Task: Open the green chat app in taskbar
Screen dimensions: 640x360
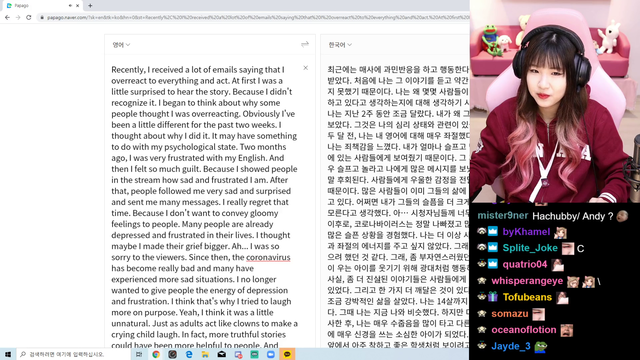Action: tap(254, 354)
